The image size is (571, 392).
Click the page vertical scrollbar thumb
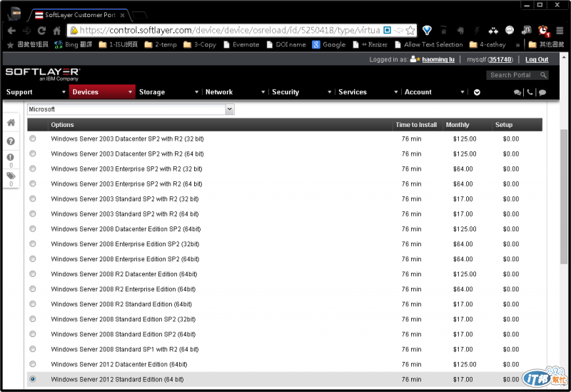click(x=564, y=197)
